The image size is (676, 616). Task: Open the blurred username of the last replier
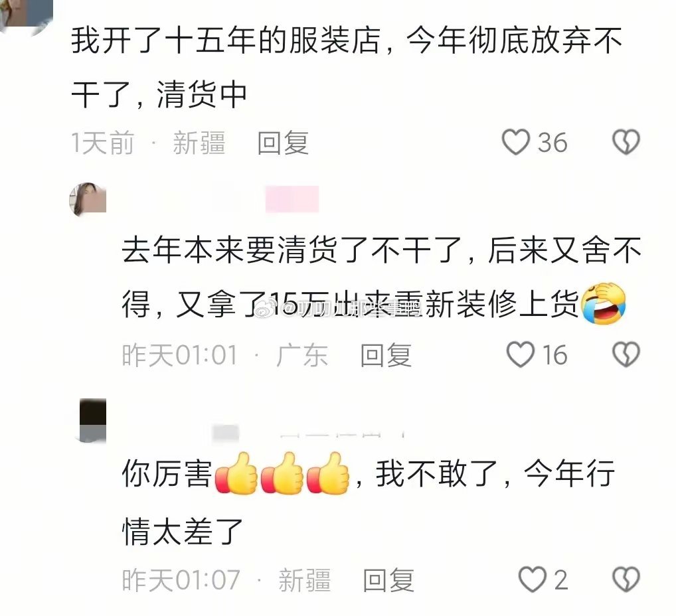click(x=308, y=432)
